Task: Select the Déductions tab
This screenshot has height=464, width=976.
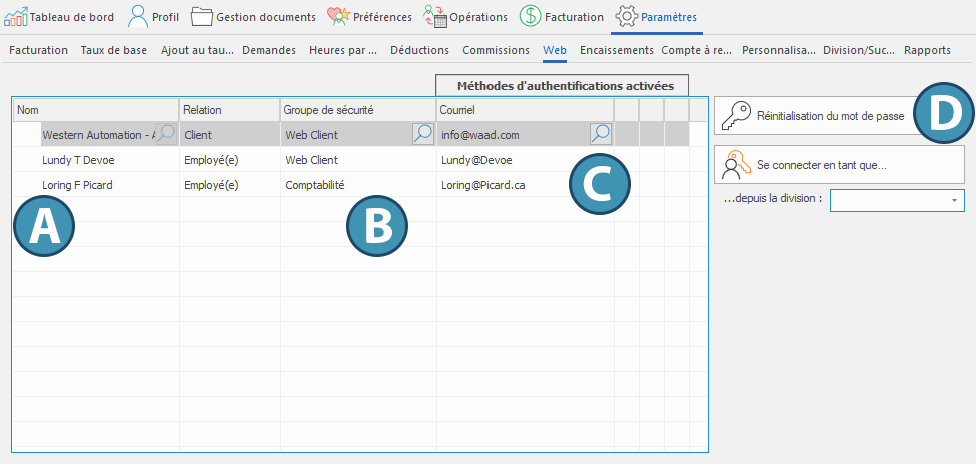Action: pyautogui.click(x=419, y=50)
